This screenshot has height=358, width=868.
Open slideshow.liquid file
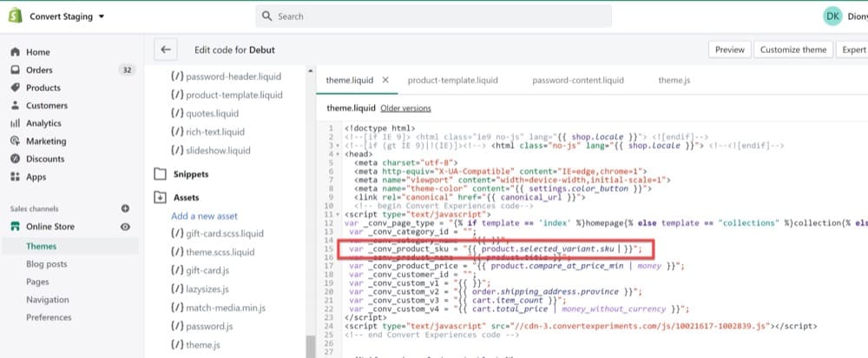[210, 150]
